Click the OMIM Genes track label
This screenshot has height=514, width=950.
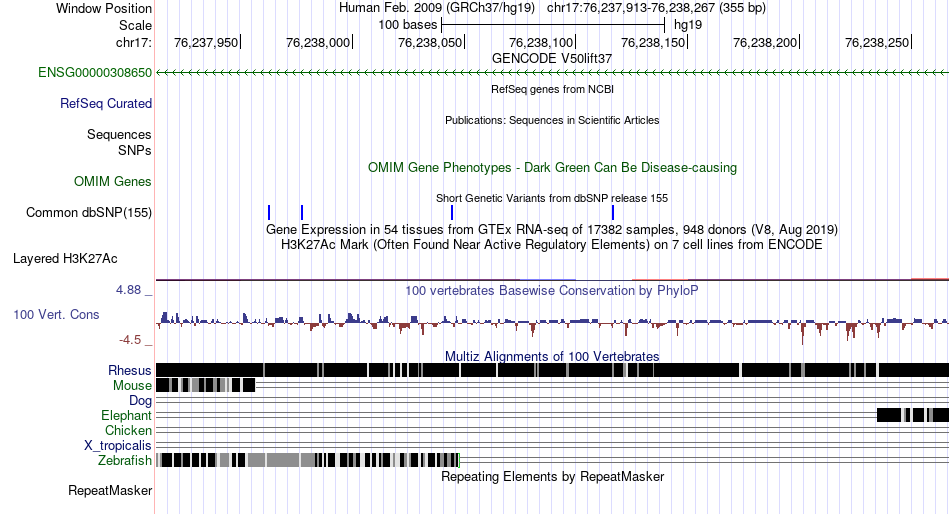click(x=113, y=181)
